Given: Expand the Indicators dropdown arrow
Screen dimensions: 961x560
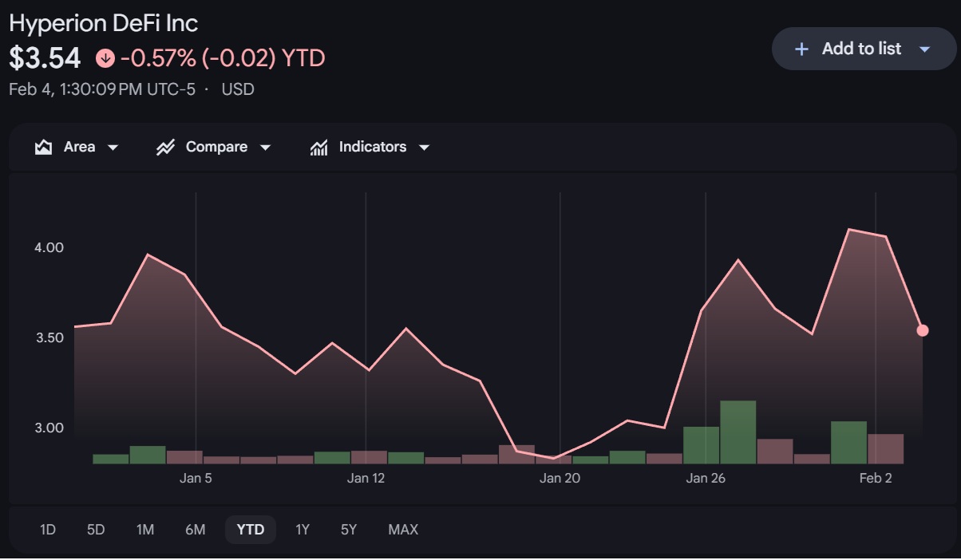Looking at the screenshot, I should tap(425, 148).
